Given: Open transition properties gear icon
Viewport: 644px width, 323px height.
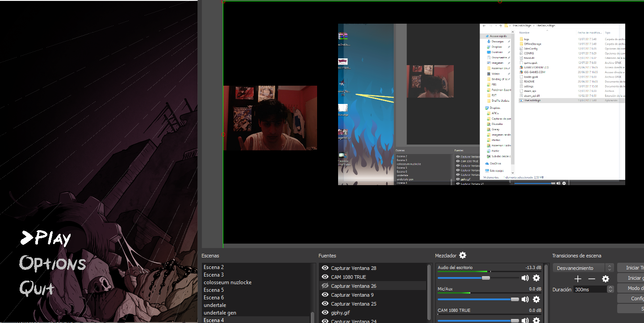Looking at the screenshot, I should click(606, 279).
